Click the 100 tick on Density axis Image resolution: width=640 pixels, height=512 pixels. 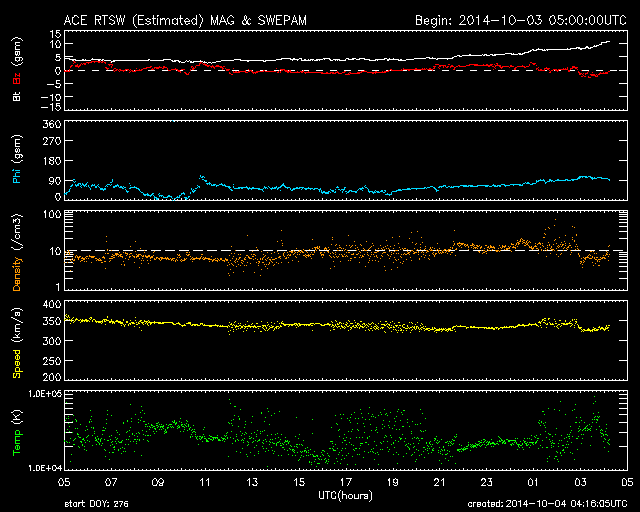(x=52, y=214)
